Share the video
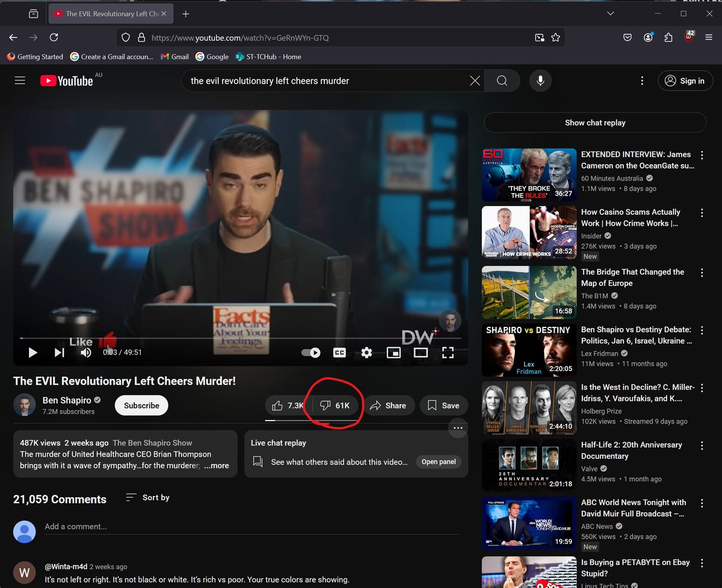The width and height of the screenshot is (722, 588). pos(388,406)
